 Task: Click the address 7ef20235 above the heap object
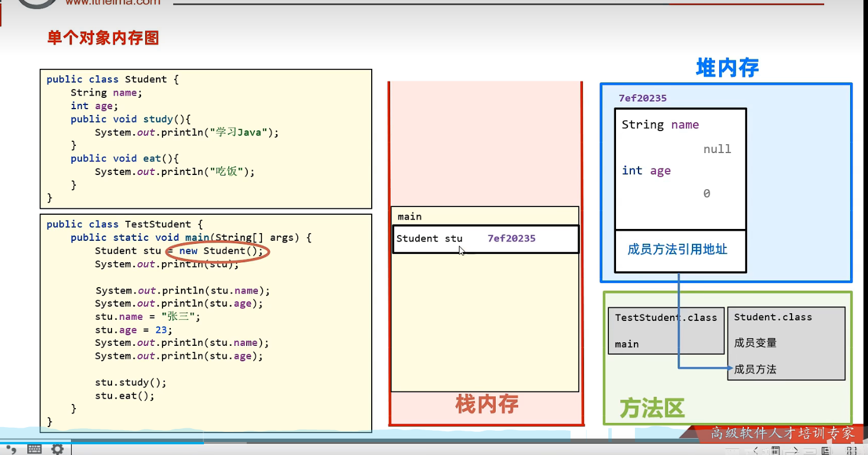pyautogui.click(x=643, y=98)
